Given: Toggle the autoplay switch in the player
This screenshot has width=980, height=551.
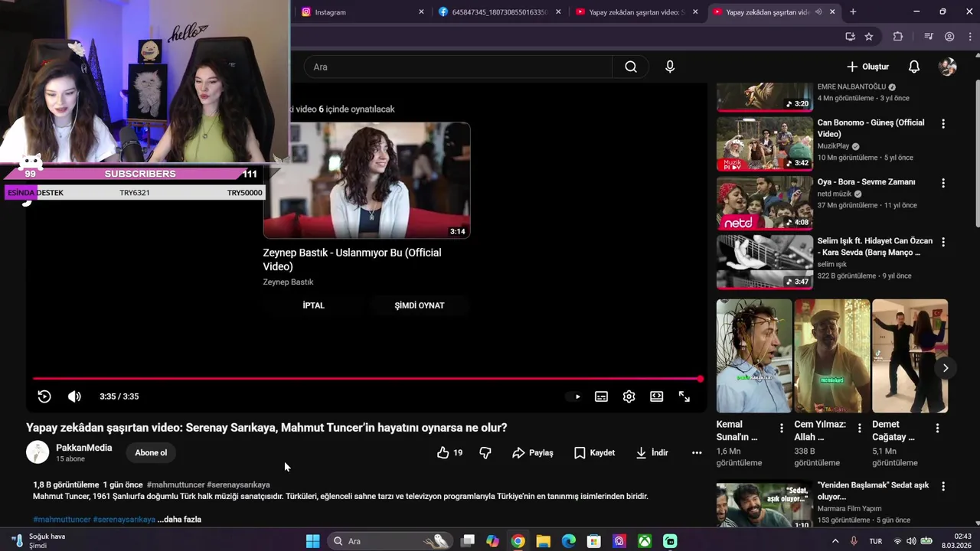Looking at the screenshot, I should [573, 396].
